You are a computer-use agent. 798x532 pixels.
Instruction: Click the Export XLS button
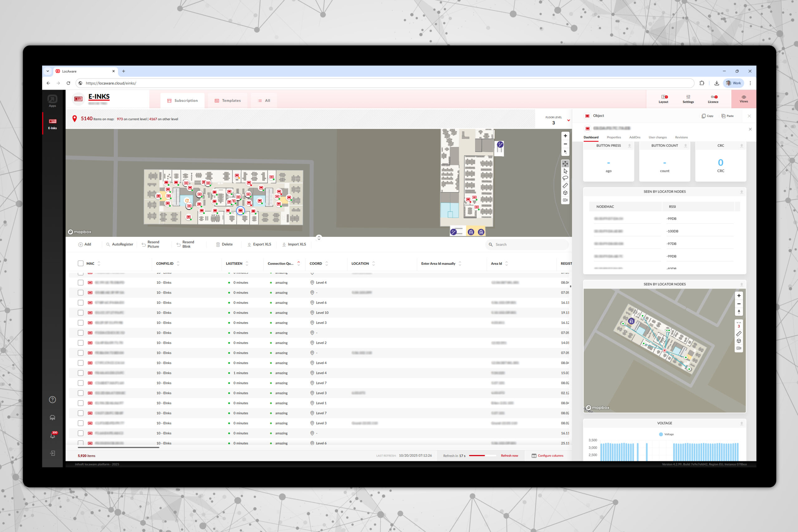click(x=259, y=244)
